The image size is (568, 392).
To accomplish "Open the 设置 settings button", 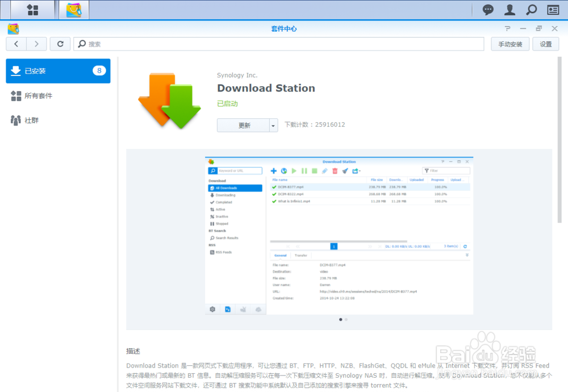I will [x=545, y=44].
